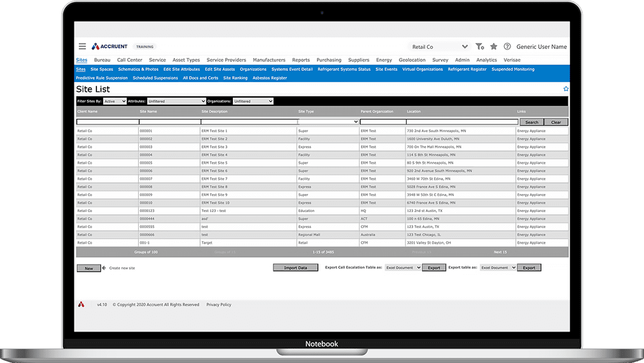This screenshot has height=363, width=644.
Task: Click the Location filter input
Action: click(x=462, y=122)
